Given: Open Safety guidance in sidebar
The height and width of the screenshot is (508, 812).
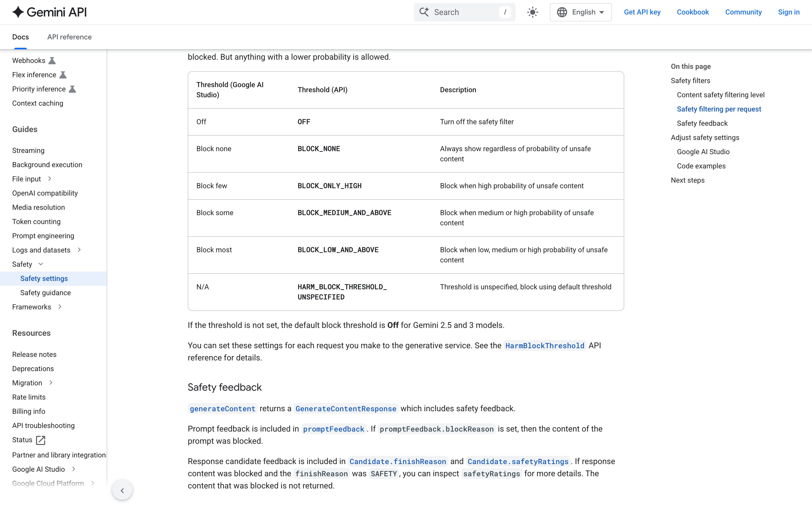Looking at the screenshot, I should [x=45, y=293].
